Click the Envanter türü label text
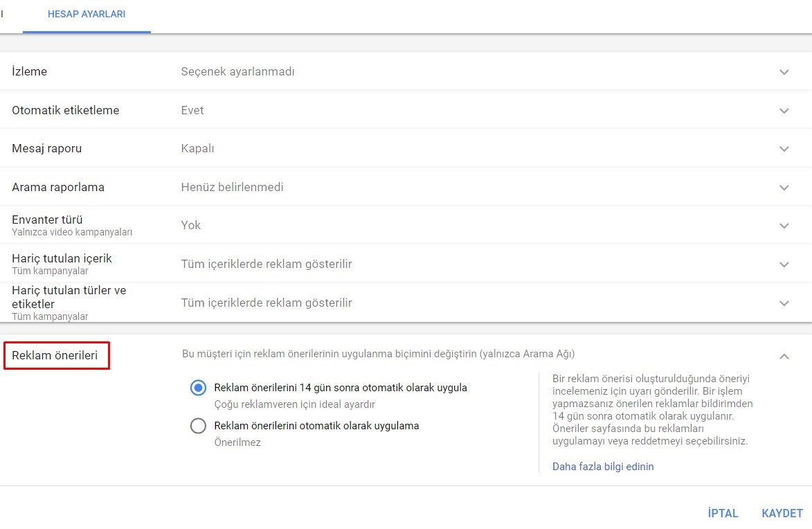The width and height of the screenshot is (812, 529). pos(47,219)
